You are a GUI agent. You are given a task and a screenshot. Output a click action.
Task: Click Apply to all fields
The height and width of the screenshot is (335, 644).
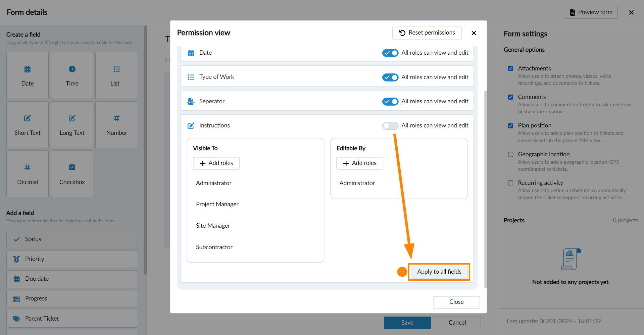pyautogui.click(x=439, y=272)
